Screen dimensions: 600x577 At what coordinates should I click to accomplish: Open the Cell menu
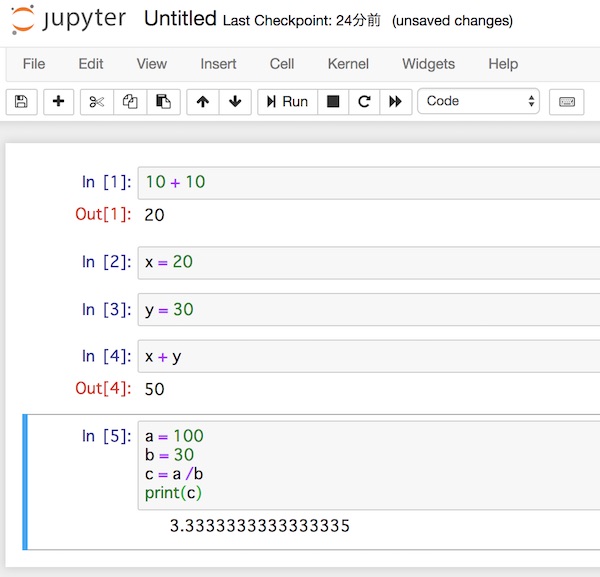[x=282, y=64]
